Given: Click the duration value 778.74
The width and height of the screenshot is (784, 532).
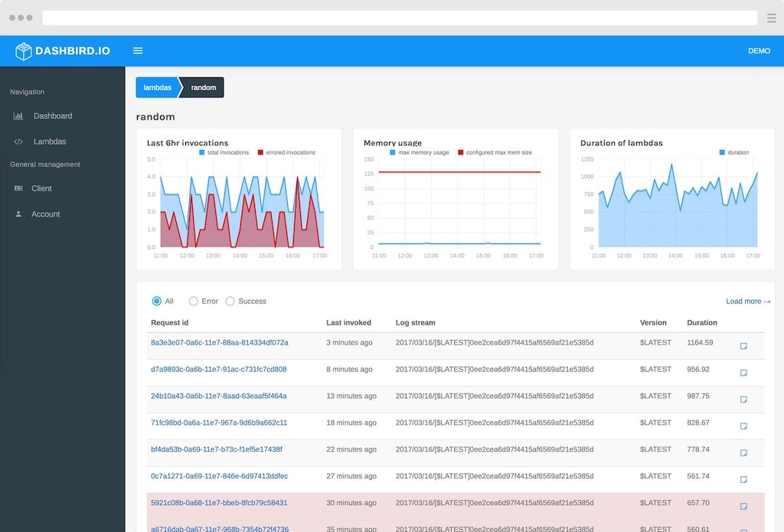Looking at the screenshot, I should (x=698, y=449).
